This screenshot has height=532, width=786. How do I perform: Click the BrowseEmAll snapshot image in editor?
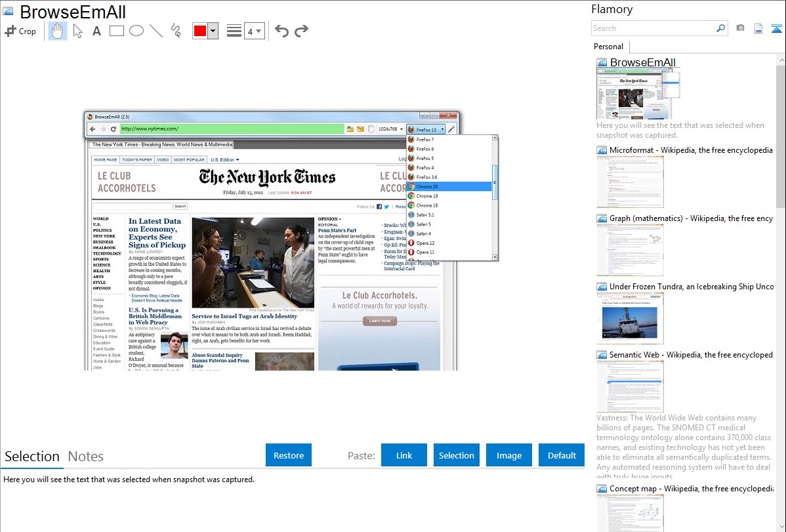pyautogui.click(x=291, y=241)
